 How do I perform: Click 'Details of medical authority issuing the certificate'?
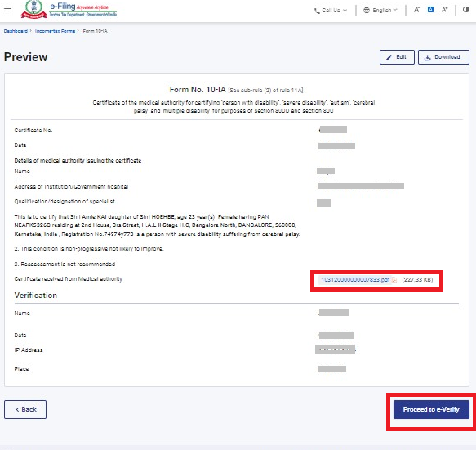[78, 160]
